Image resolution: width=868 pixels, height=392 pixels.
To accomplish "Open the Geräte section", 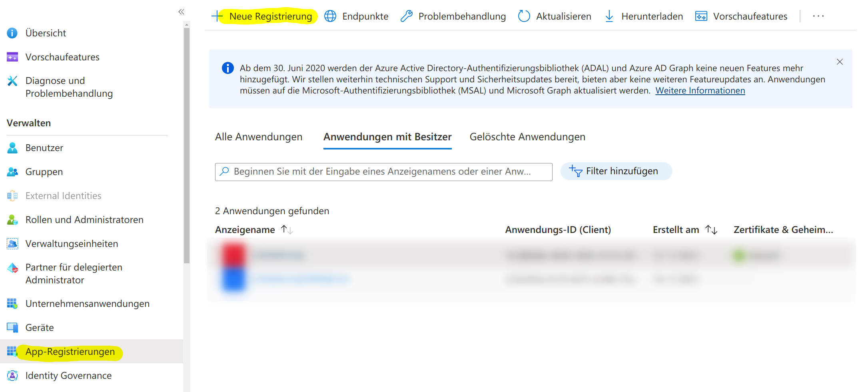I will coord(40,327).
